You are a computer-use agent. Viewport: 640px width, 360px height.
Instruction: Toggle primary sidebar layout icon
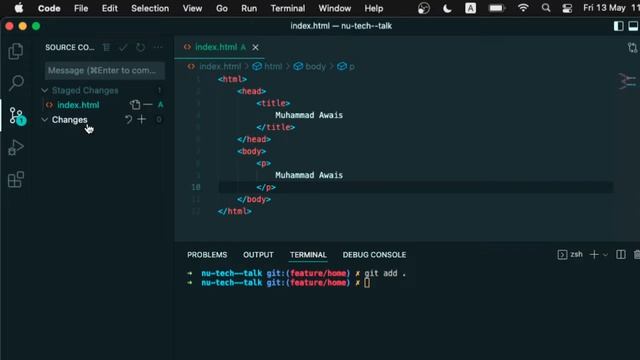(618, 26)
